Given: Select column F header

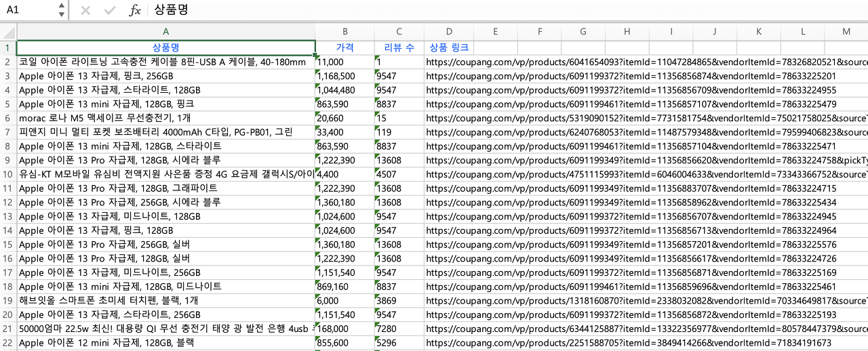Looking at the screenshot, I should pos(540,32).
